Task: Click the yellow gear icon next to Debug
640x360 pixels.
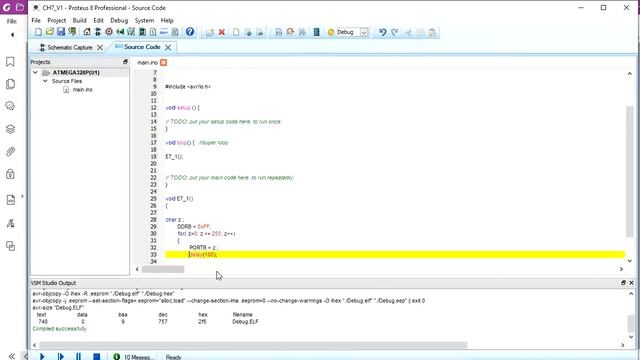Action: [x=331, y=32]
